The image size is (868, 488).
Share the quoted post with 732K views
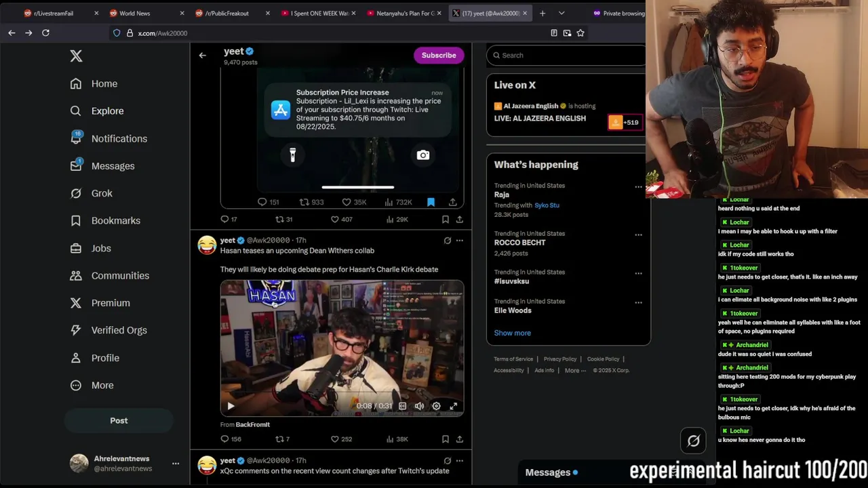[452, 202]
